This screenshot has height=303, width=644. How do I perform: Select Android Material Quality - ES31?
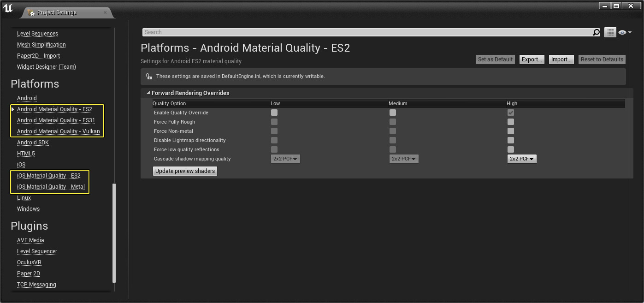tap(56, 120)
